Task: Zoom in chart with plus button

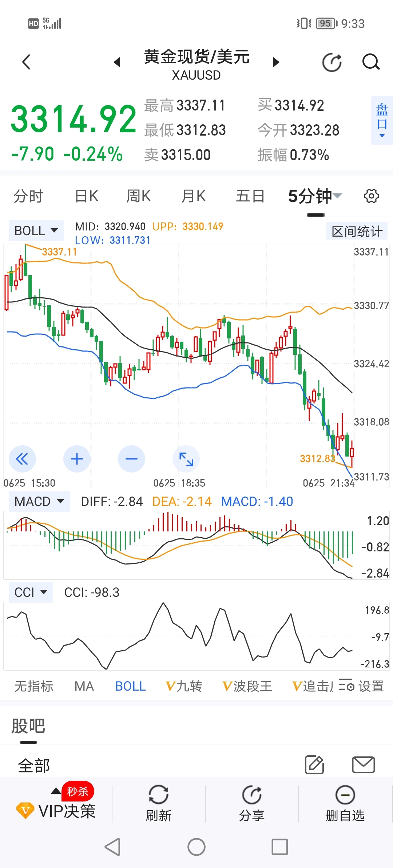Action: coord(77,459)
